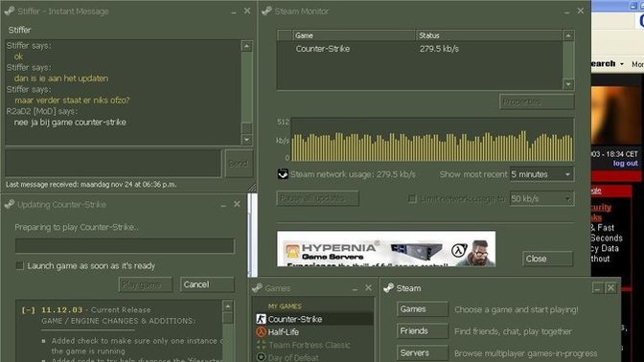Viewport: 644px width, 362px height.
Task: Click the chat message input field
Action: coord(113,164)
